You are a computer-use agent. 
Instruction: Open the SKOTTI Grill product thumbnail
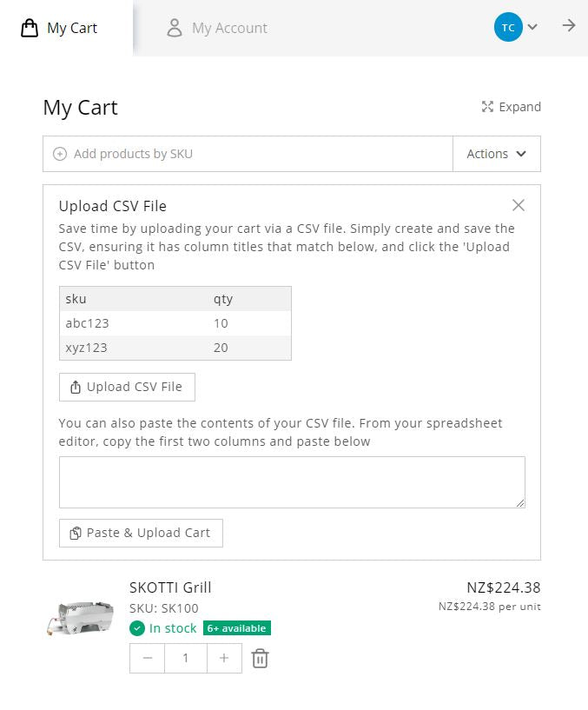[x=80, y=618]
